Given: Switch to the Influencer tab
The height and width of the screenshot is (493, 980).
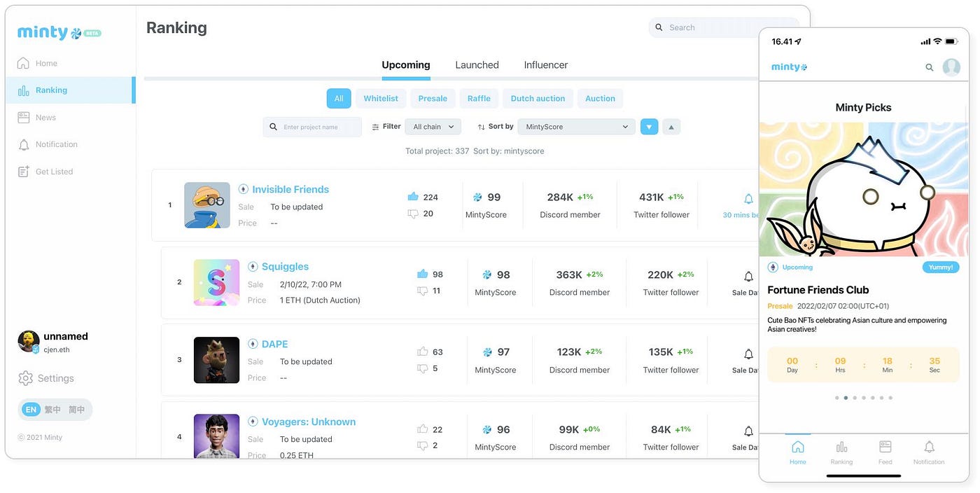Looking at the screenshot, I should point(546,65).
